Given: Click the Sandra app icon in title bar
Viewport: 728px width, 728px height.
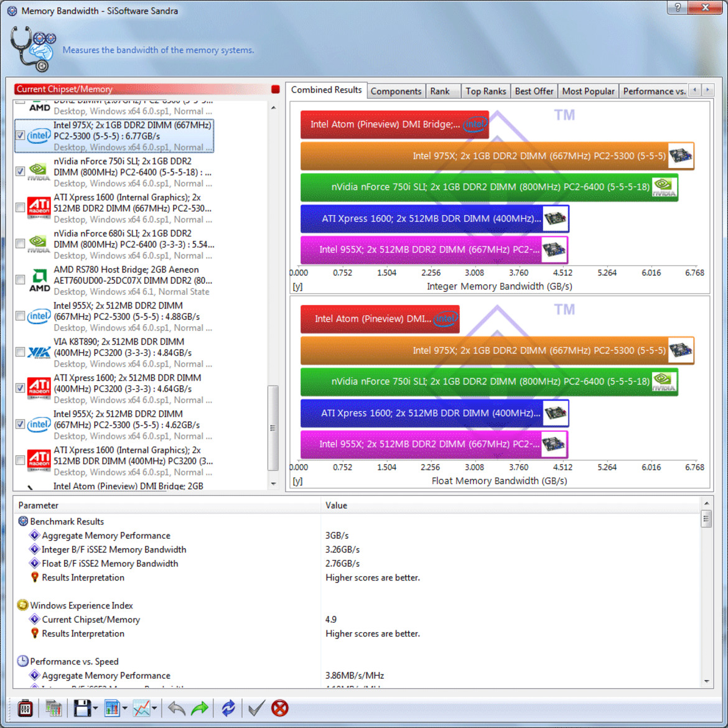Looking at the screenshot, I should [x=12, y=11].
